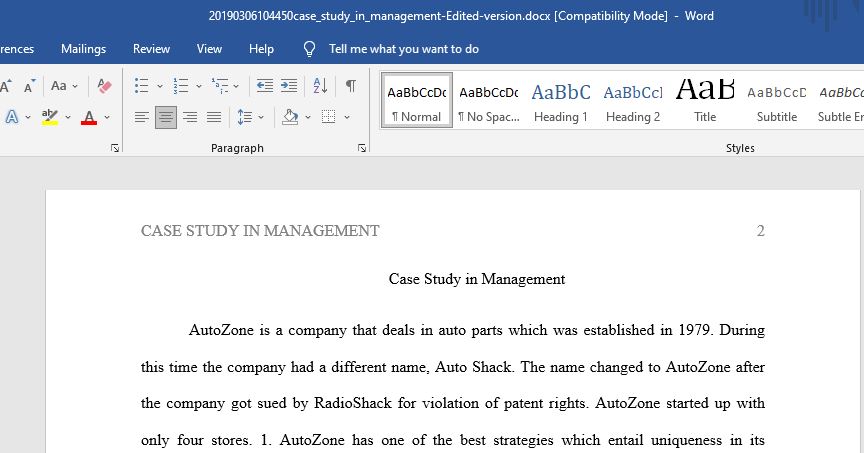864x453 pixels.
Task: Open the Mailings tab
Action: coord(83,48)
